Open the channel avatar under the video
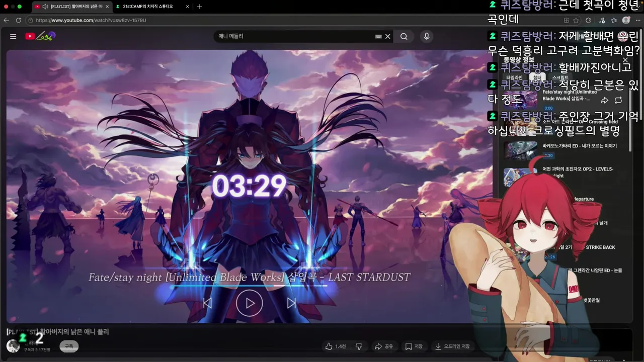Screen dimensions: 644x362 click(x=13, y=346)
